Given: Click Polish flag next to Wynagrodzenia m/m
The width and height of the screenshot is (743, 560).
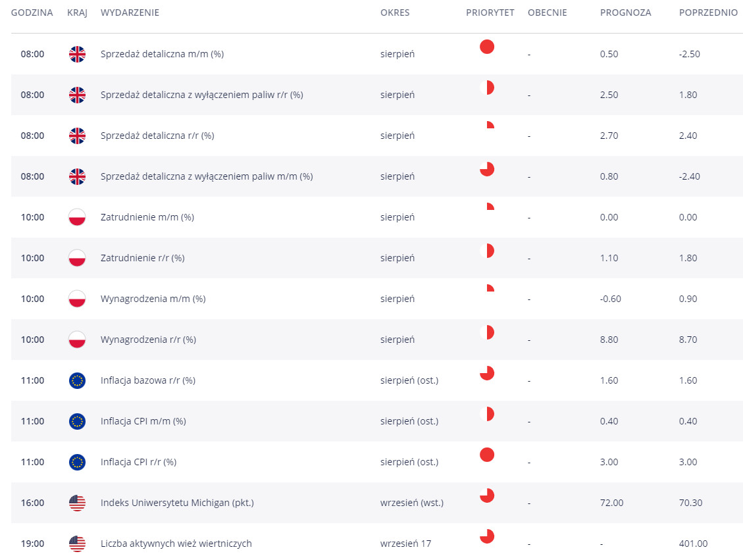Looking at the screenshot, I should point(77,299).
